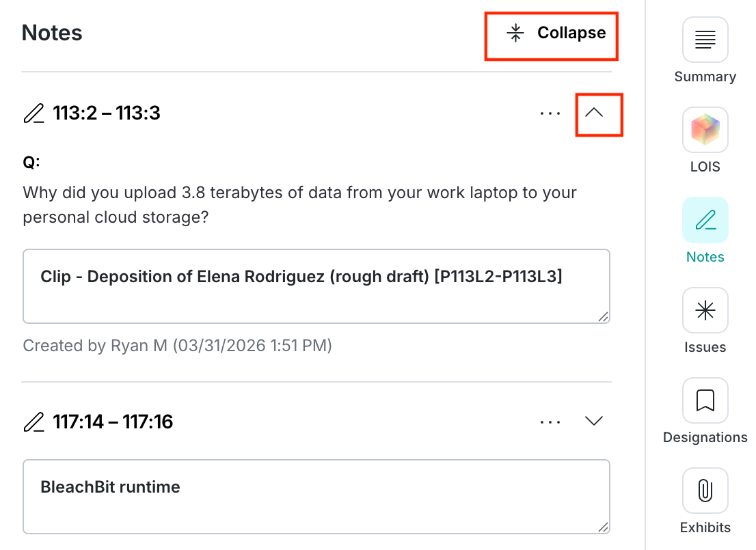Click into the Clip - Deposition note text box

[x=316, y=286]
